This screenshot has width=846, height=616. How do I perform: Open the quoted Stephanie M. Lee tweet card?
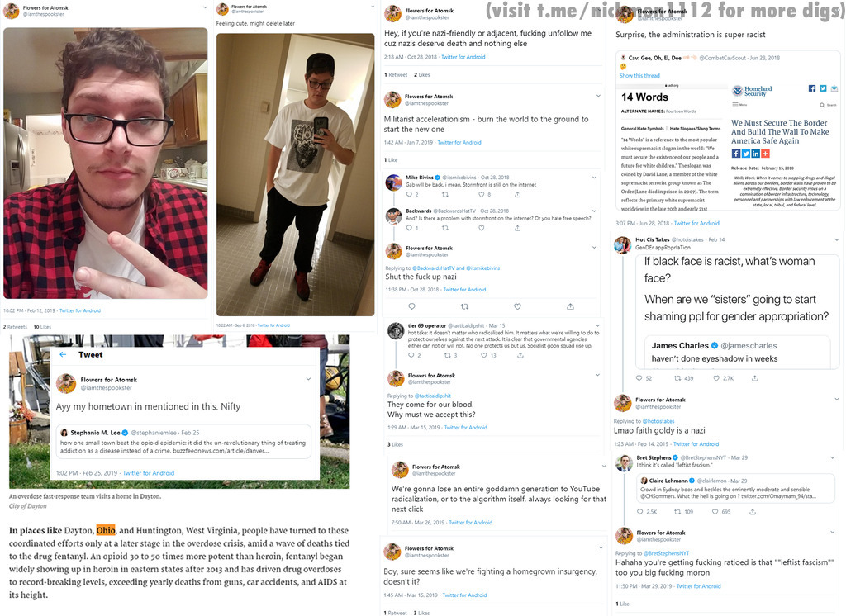[183, 441]
